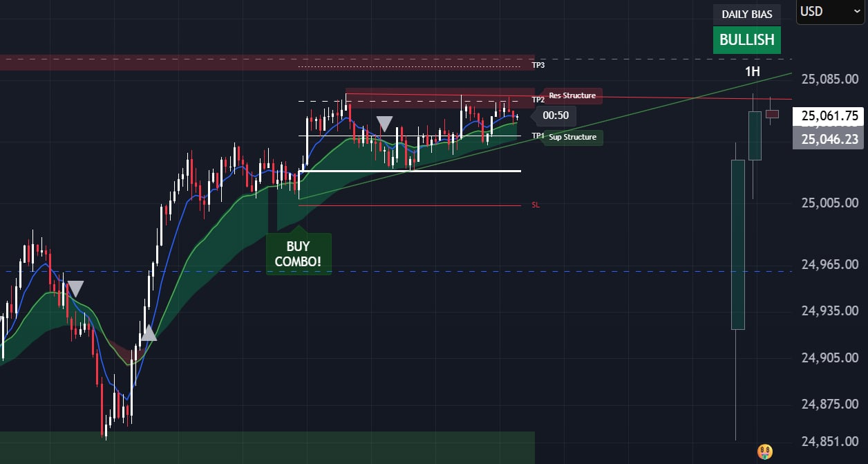Click the 25,005.00 price scale label
868x464 pixels.
coord(829,203)
